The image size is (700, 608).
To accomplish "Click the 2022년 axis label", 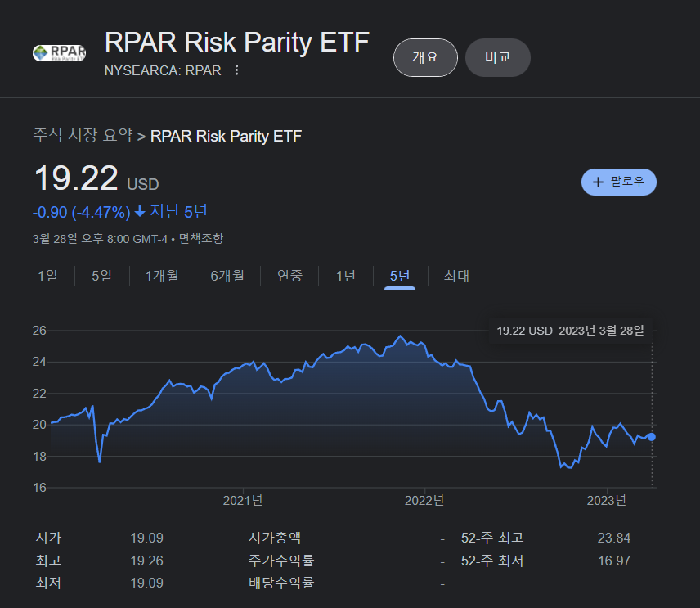I will [424, 500].
